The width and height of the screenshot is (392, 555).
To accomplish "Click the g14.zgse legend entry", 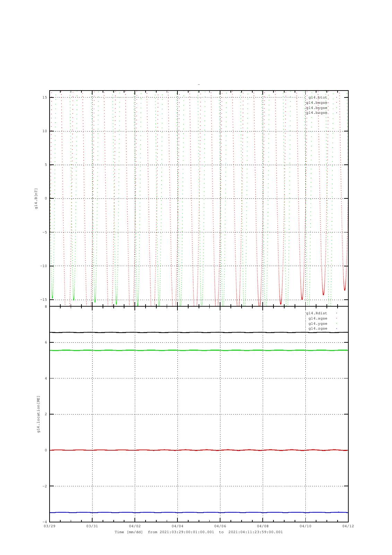I will [x=318, y=328].
